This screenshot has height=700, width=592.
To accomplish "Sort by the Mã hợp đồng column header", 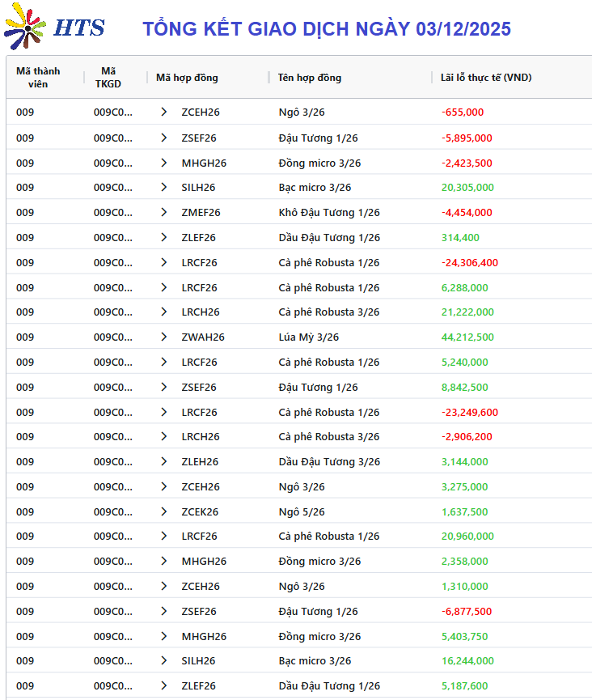I will click(x=187, y=78).
